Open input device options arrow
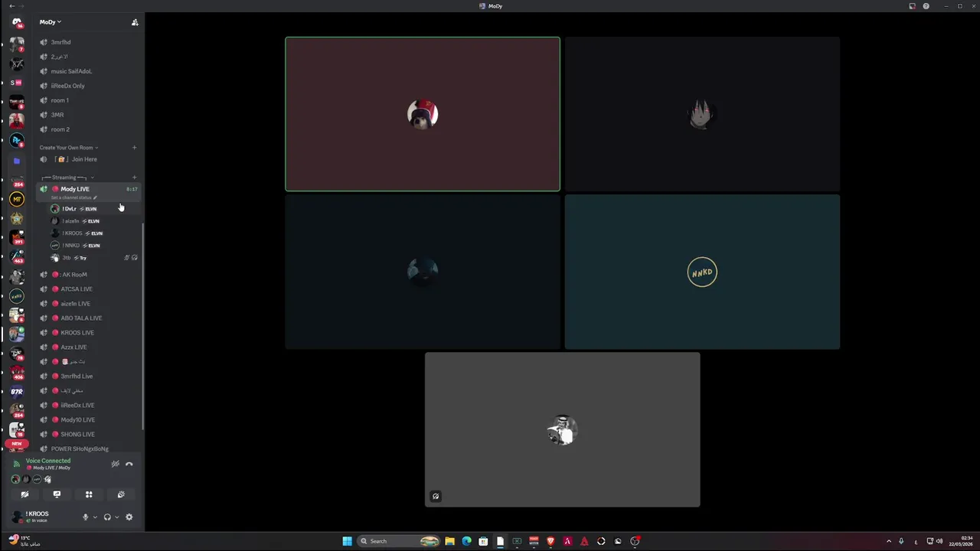Image resolution: width=980 pixels, height=551 pixels. 95,517
